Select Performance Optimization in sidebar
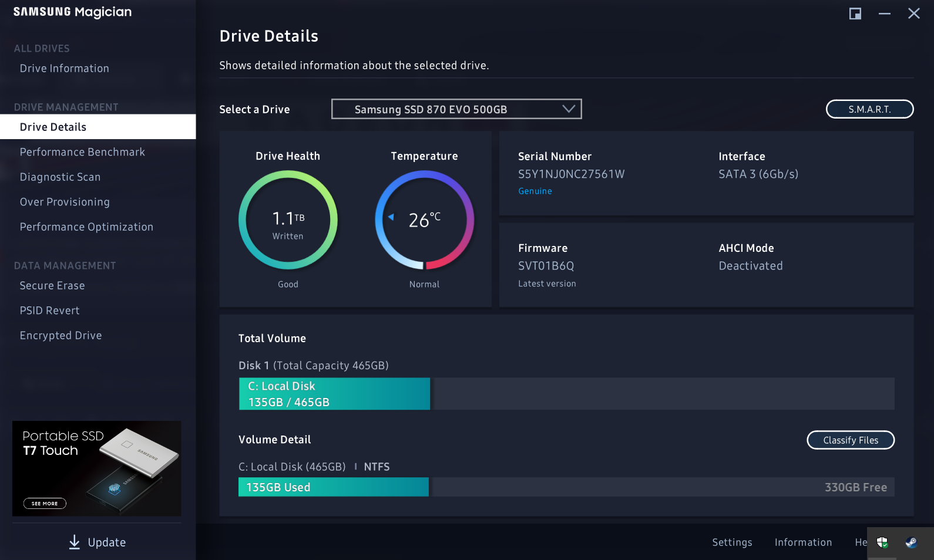This screenshot has width=934, height=560. (x=86, y=227)
